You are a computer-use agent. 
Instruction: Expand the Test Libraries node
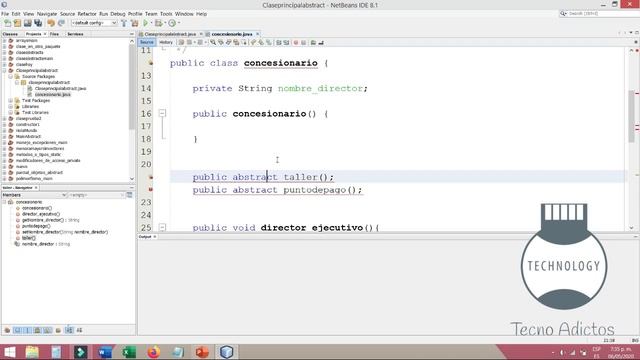coord(11,113)
